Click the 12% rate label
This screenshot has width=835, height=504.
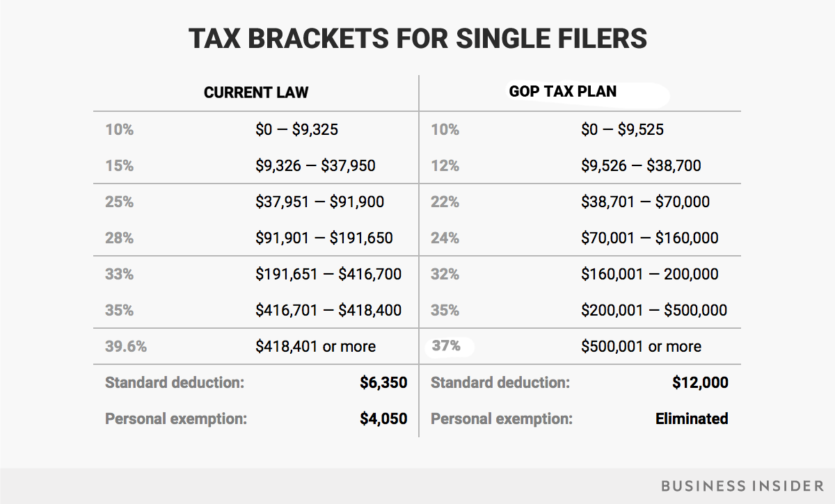click(x=445, y=165)
